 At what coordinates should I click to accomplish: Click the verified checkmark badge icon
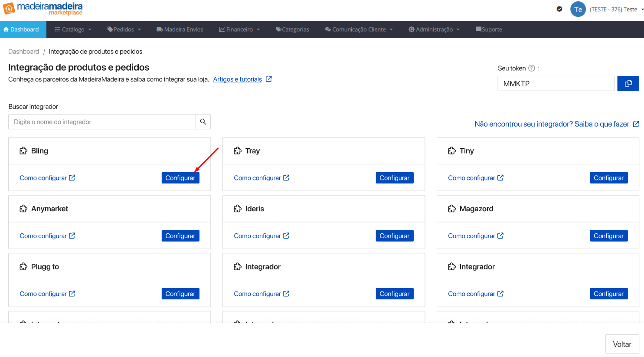(x=559, y=9)
